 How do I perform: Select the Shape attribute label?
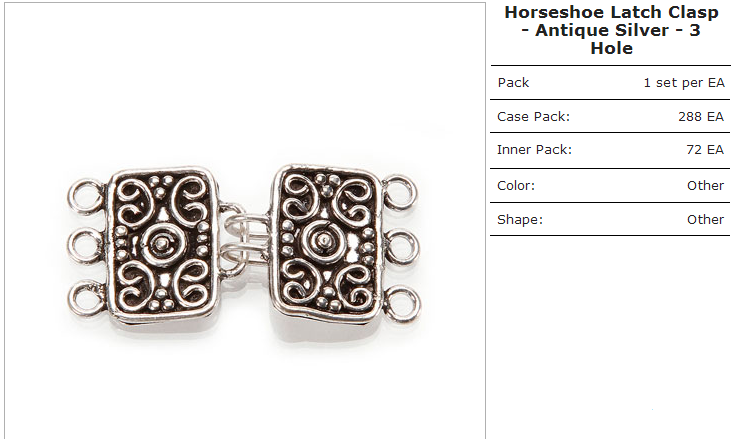pyautogui.click(x=520, y=220)
